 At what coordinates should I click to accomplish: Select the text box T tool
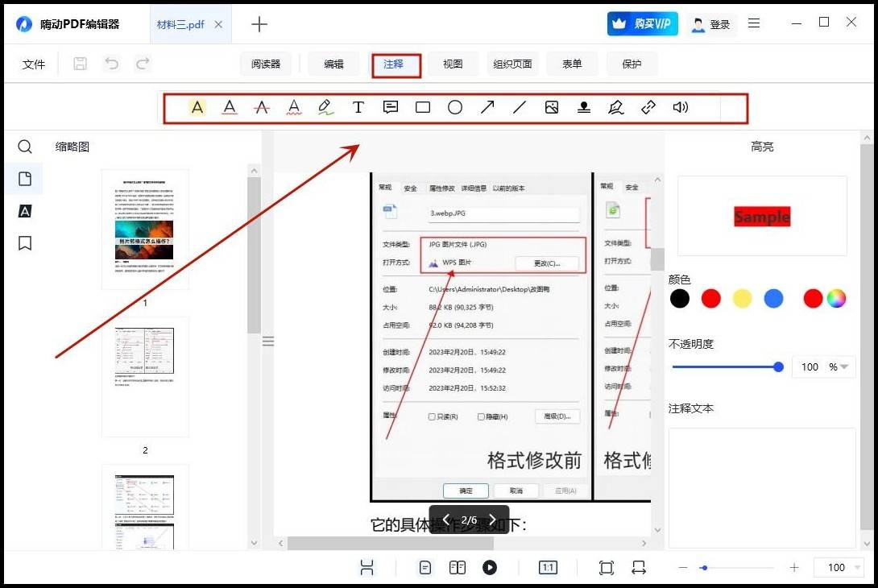point(358,107)
